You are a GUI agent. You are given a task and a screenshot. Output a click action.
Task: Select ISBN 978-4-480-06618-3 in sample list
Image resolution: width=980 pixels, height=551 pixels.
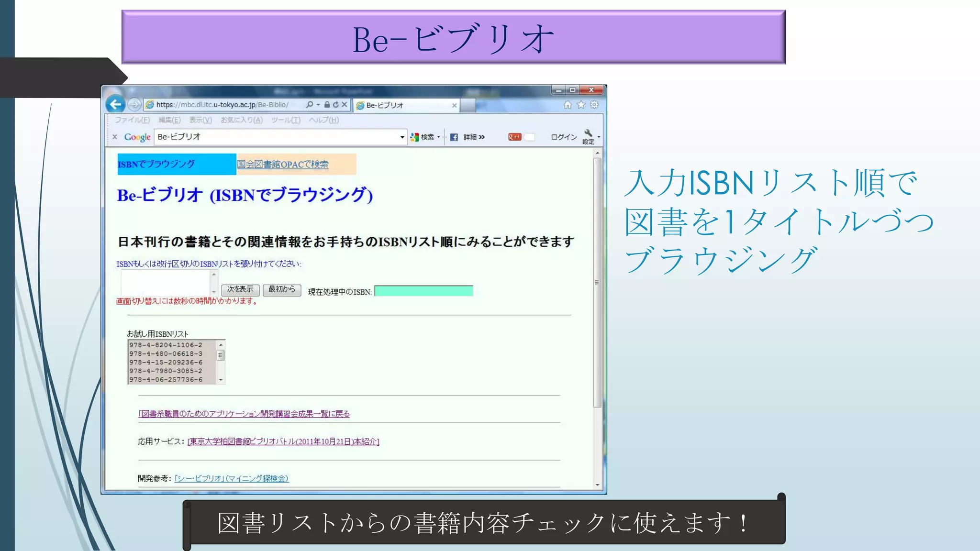pyautogui.click(x=166, y=353)
